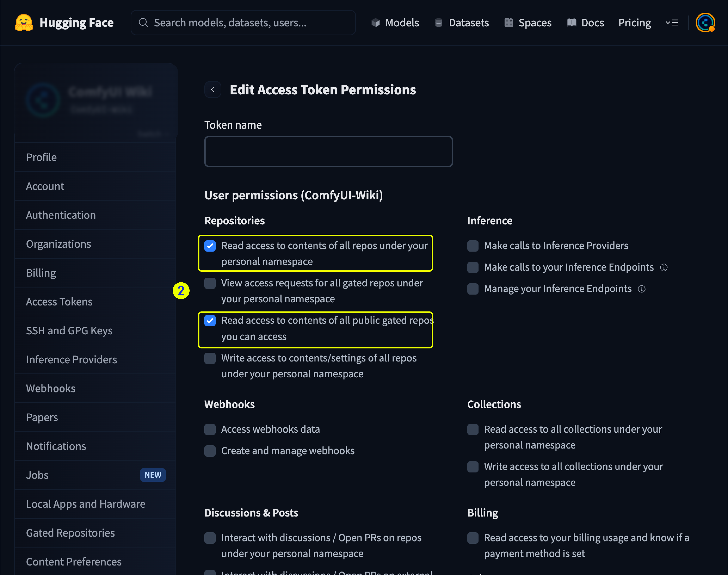
Task: Click the info icon next to Manage your Inference Endpoints
Action: tap(642, 289)
